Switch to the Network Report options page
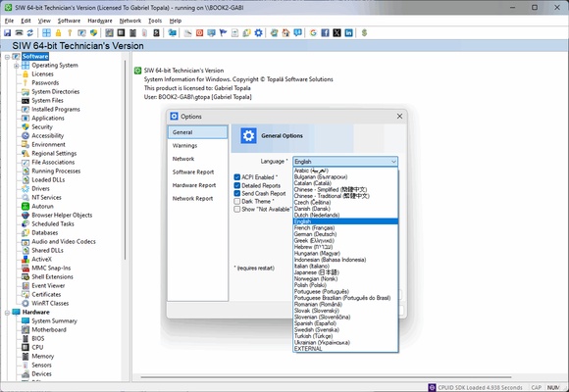The image size is (569, 392). click(x=198, y=198)
